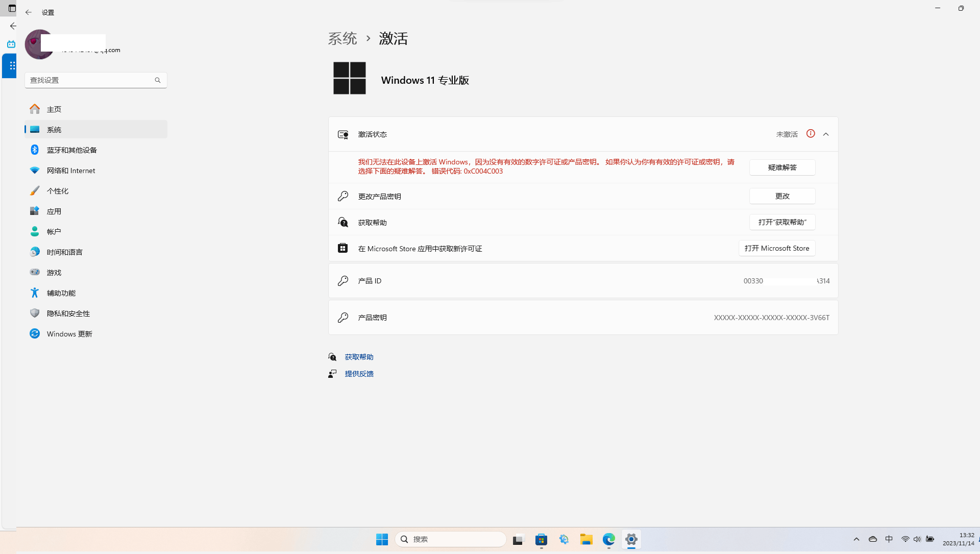This screenshot has width=980, height=554.
Task: Open the 网络和 Internet settings page
Action: coord(71,171)
